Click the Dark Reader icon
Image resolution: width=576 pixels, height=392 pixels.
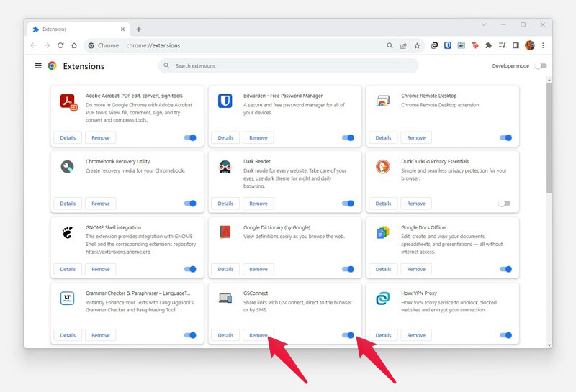click(225, 167)
